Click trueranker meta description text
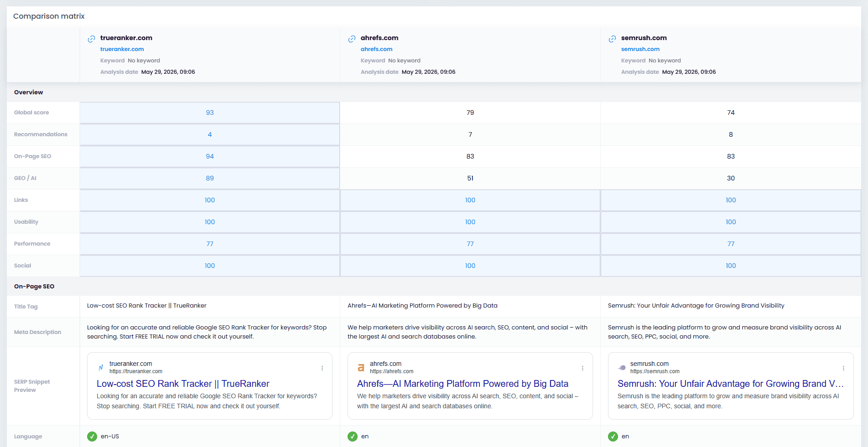This screenshot has width=868, height=447. (x=207, y=332)
